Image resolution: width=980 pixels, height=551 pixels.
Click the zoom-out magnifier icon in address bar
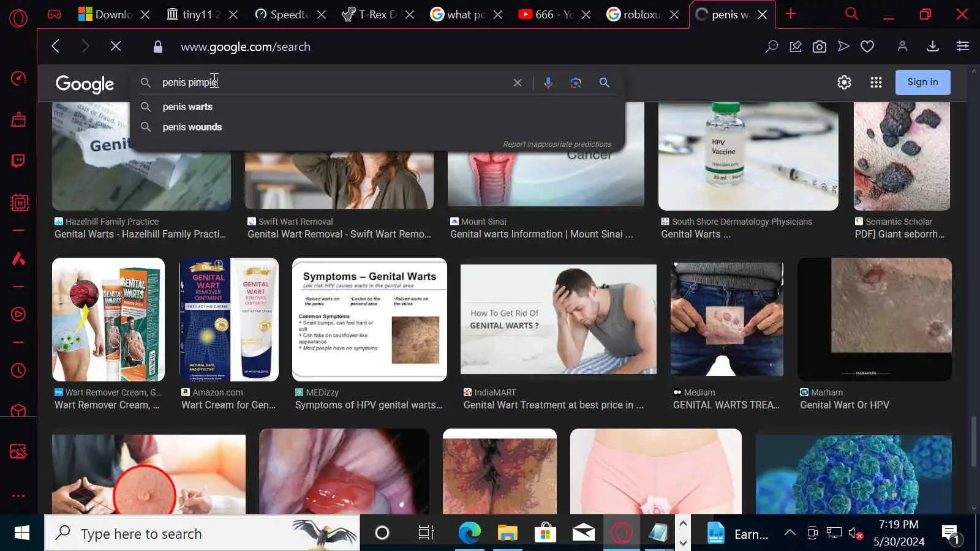point(771,47)
